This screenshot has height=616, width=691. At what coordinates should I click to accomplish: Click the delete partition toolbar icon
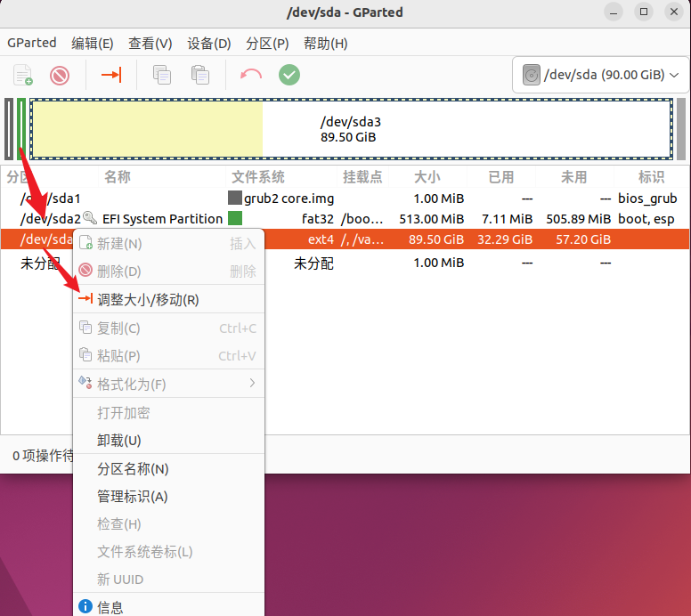[60, 75]
